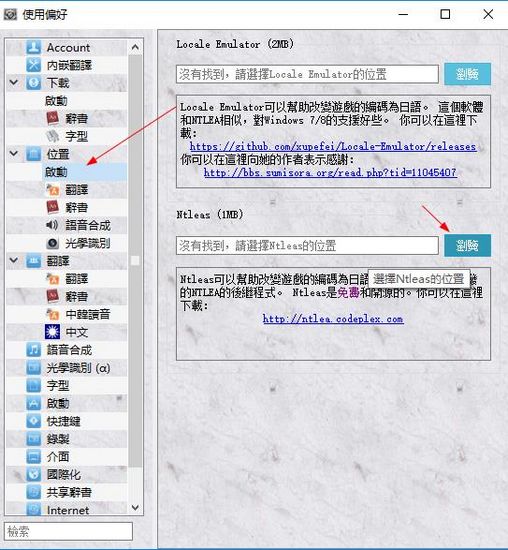
Task: Browse for Locale Emulator location
Action: [467, 74]
